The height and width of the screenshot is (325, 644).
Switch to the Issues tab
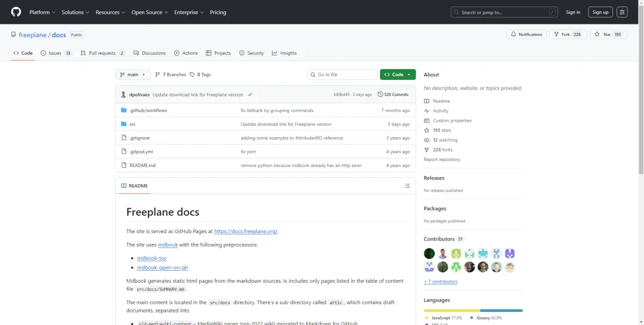[x=56, y=53]
